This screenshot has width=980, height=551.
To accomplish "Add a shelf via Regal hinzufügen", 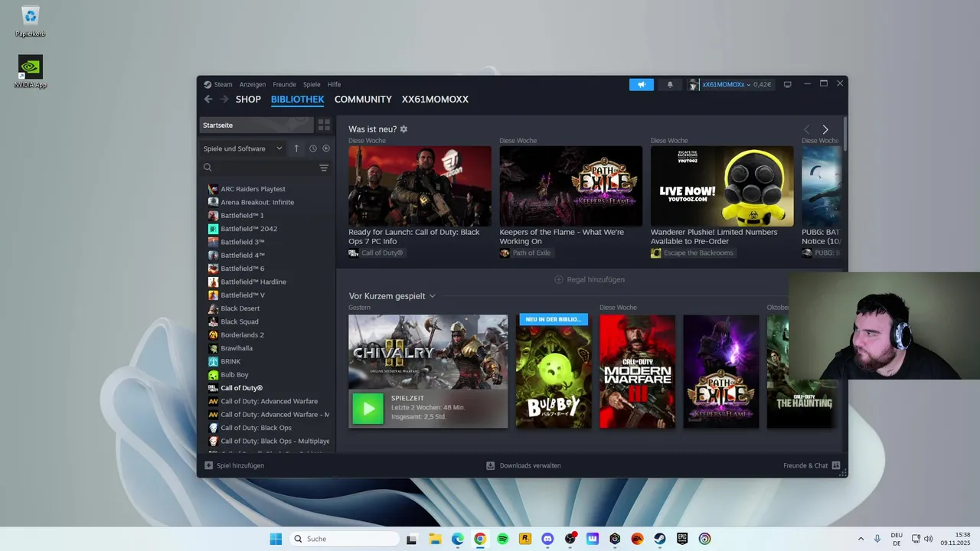I will pyautogui.click(x=590, y=279).
